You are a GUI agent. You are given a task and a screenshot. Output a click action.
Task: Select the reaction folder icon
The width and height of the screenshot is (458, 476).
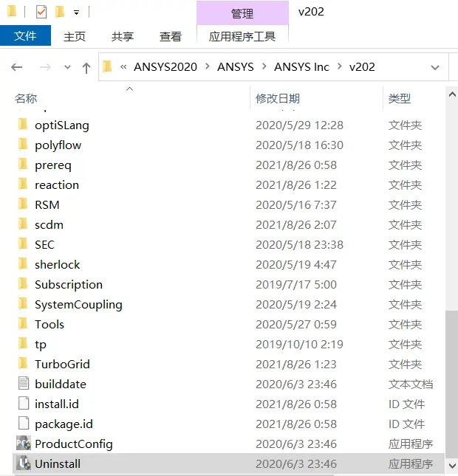click(x=23, y=184)
